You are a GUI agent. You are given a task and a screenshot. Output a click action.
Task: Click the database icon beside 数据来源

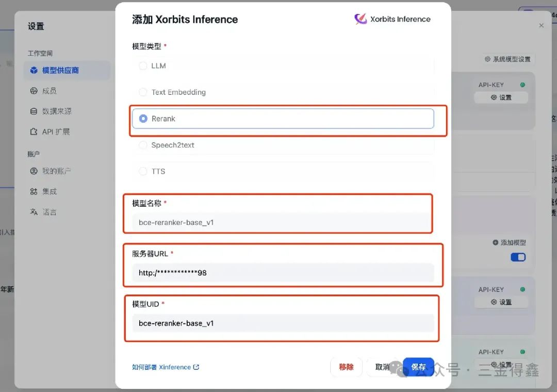pyautogui.click(x=34, y=111)
